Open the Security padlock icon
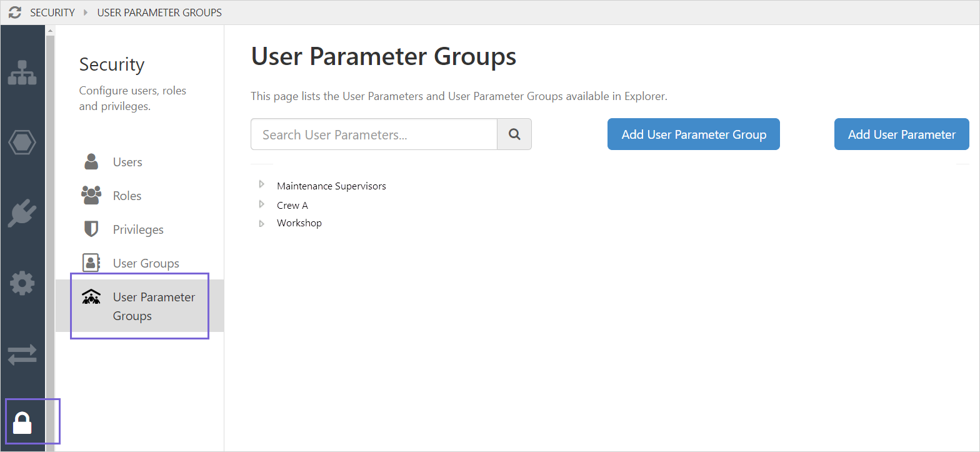The width and height of the screenshot is (980, 452). click(22, 423)
